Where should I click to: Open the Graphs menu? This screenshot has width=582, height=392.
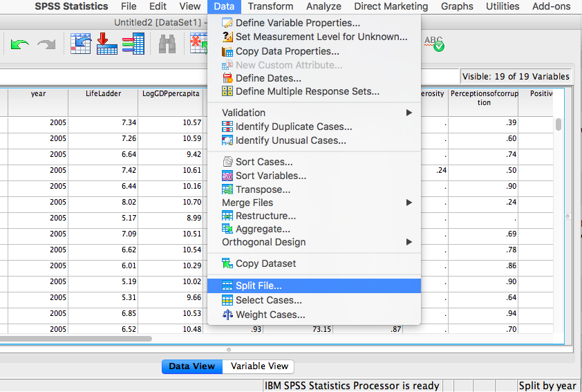click(x=457, y=6)
